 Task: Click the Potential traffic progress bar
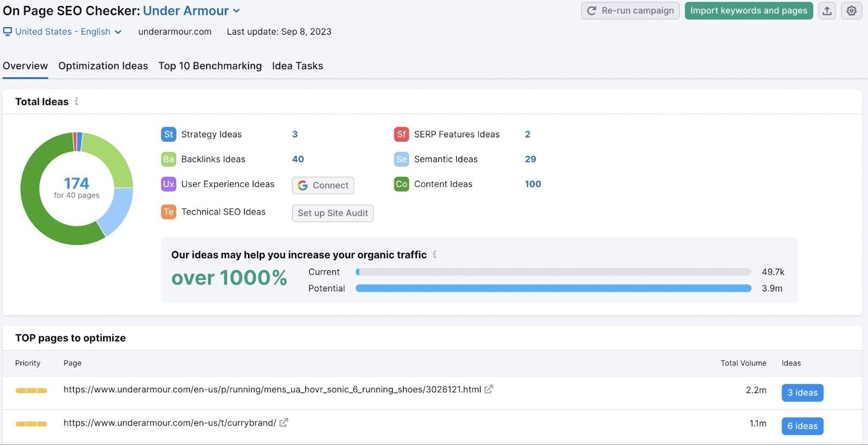point(553,288)
